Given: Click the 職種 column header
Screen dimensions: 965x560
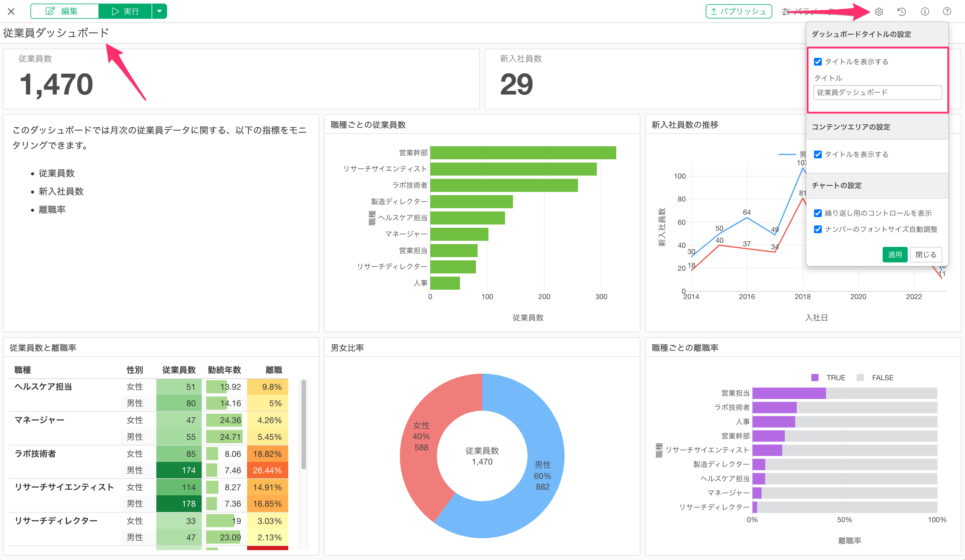Looking at the screenshot, I should pyautogui.click(x=23, y=370).
